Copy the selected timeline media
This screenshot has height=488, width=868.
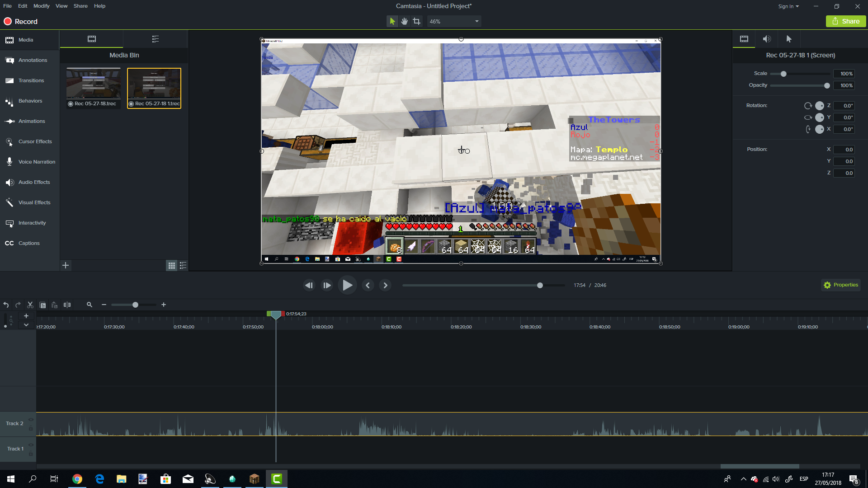coord(42,305)
